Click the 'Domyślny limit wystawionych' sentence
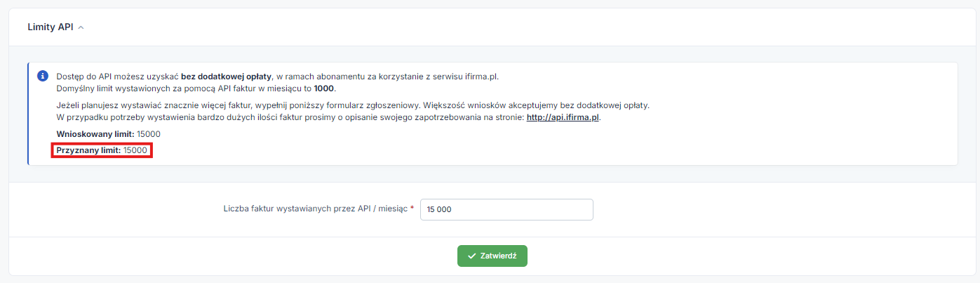This screenshot has width=980, height=283. (x=196, y=88)
